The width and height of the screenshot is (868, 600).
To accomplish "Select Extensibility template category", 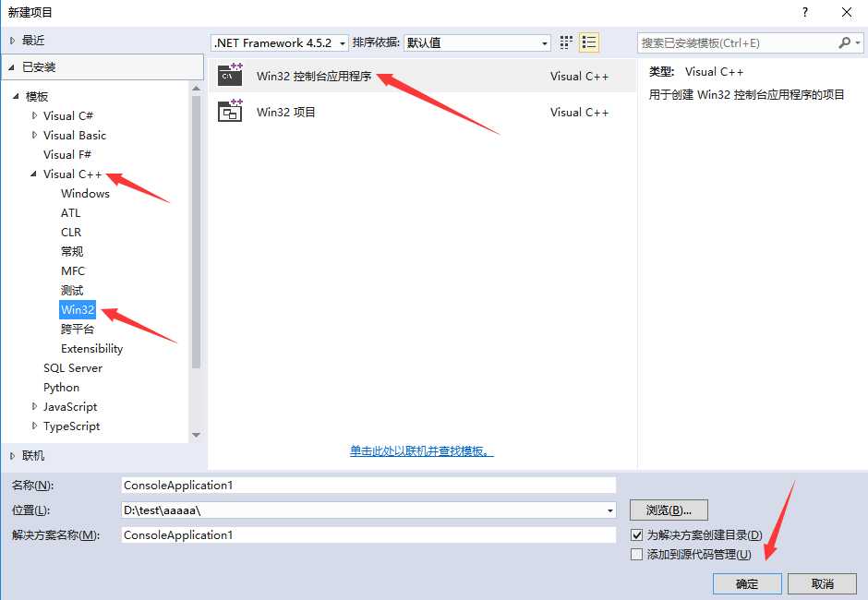I will pyautogui.click(x=92, y=349).
